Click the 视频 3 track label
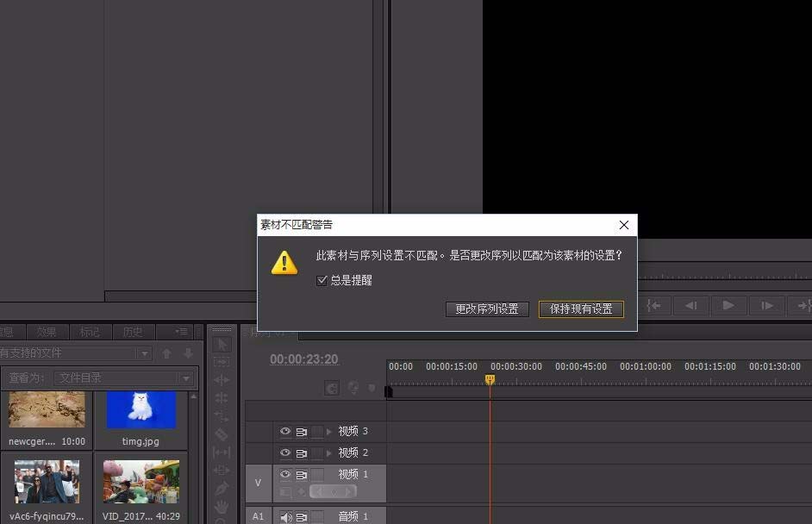The width and height of the screenshot is (812, 524). [x=353, y=431]
